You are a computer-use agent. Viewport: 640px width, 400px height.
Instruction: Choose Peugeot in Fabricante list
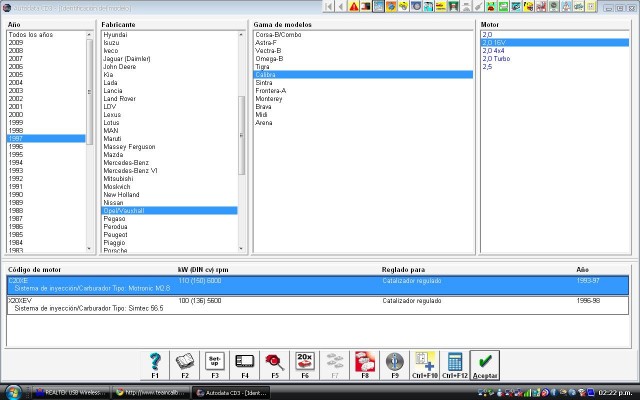169,235
